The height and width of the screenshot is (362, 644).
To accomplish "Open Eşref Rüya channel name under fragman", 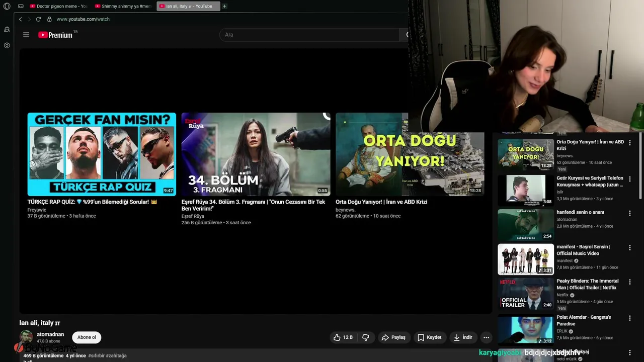I will coord(193,216).
